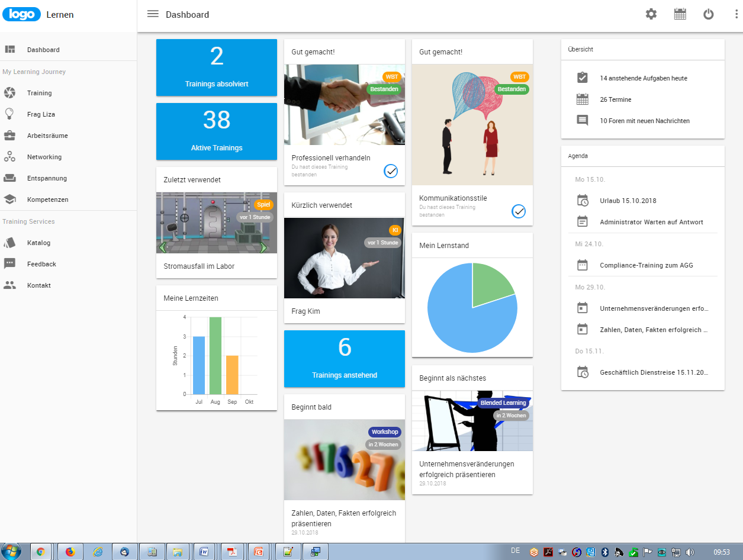Click the 14 anstehende Aufgaben heute entry
The height and width of the screenshot is (560, 743).
click(x=643, y=78)
